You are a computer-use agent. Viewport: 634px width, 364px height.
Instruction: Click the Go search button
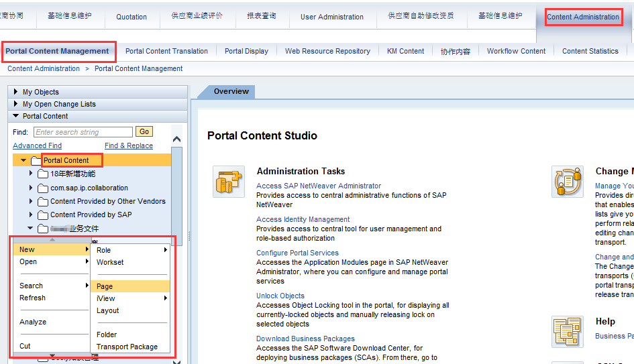coord(144,131)
